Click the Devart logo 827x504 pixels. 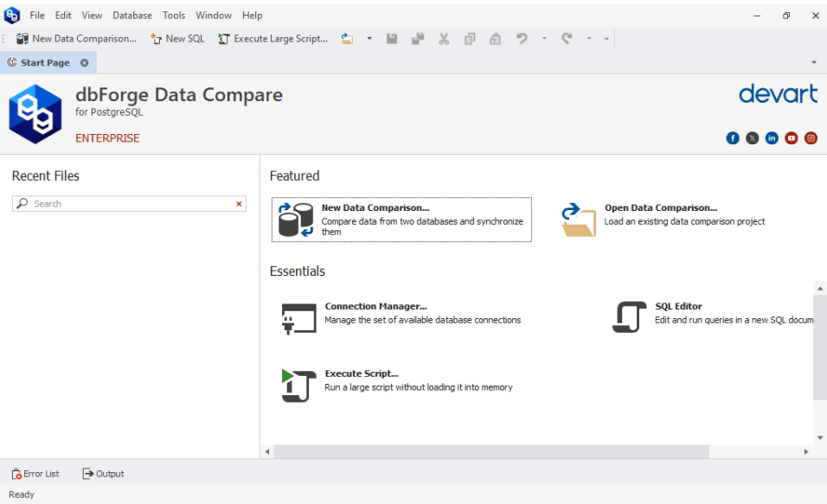(x=778, y=94)
